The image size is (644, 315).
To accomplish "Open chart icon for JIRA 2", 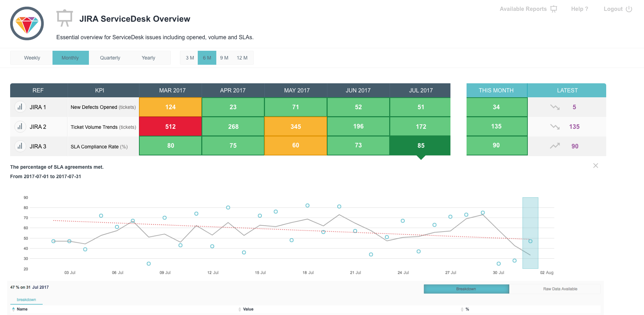I will (20, 127).
